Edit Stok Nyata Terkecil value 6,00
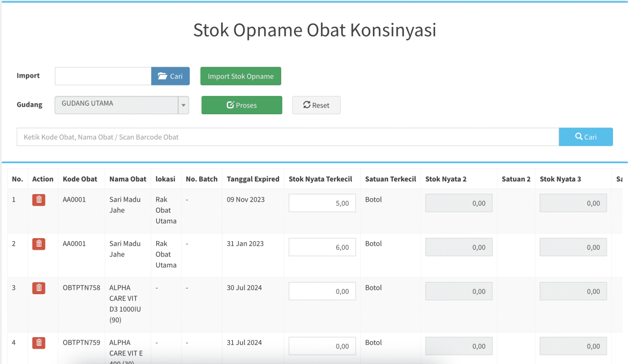The width and height of the screenshot is (628, 364). click(x=322, y=247)
